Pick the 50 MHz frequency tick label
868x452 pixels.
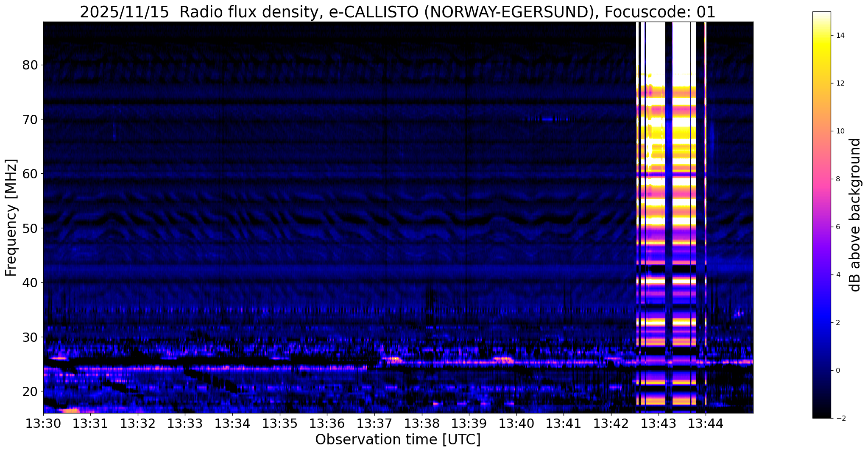[x=30, y=228]
